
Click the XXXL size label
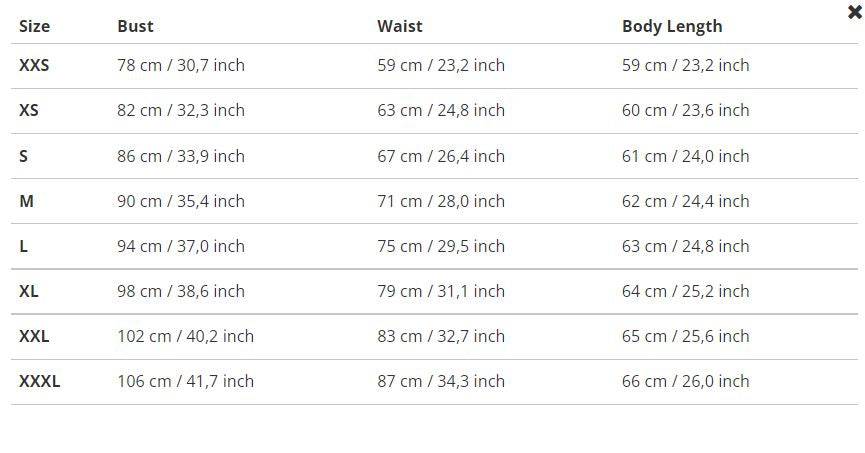39,381
